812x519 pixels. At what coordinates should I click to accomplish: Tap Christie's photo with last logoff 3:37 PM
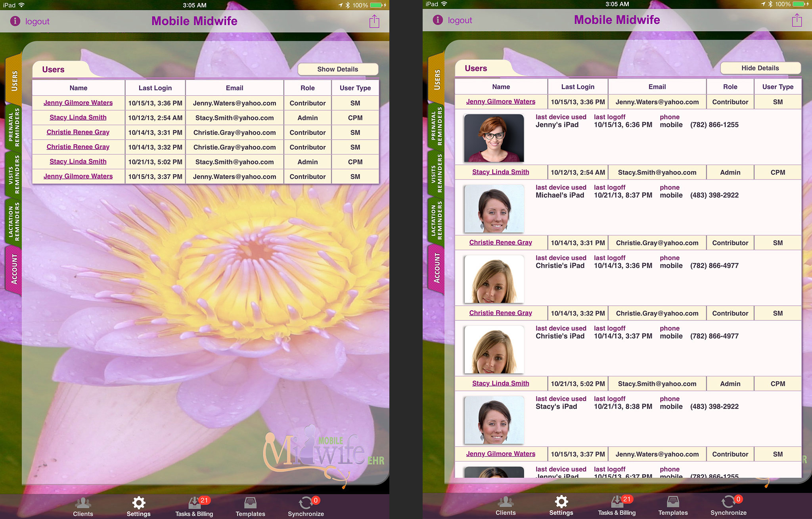click(494, 349)
